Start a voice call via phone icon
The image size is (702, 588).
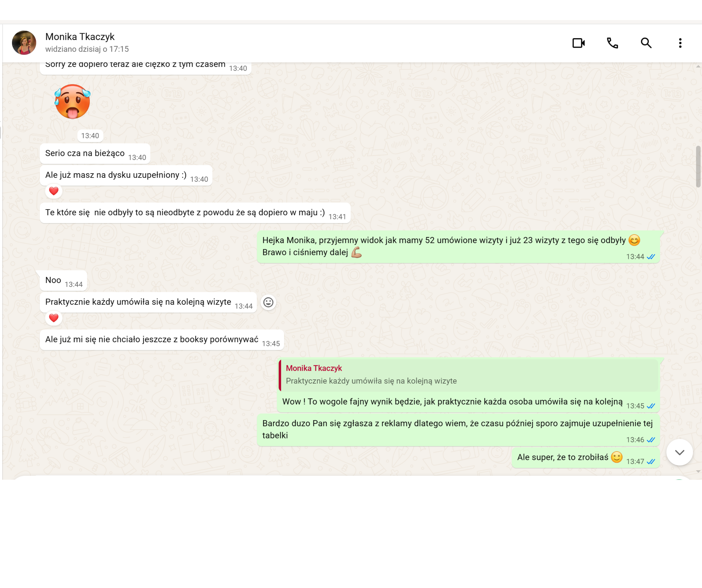coord(612,43)
